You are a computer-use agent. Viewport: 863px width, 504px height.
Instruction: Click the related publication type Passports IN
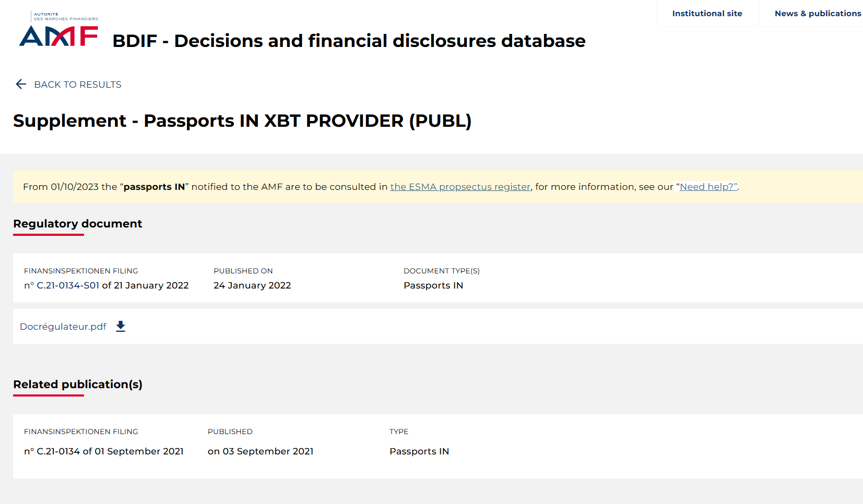419,451
